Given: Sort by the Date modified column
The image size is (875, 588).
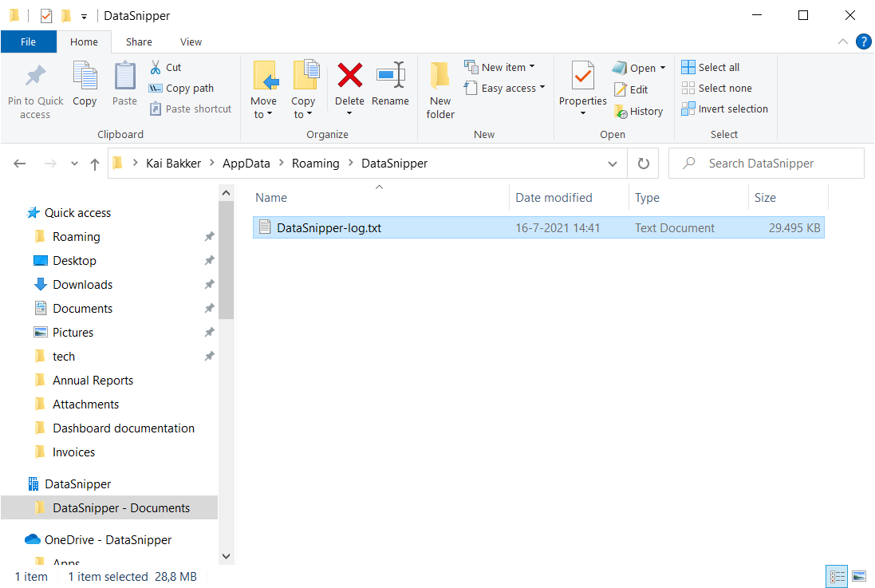Looking at the screenshot, I should 570,198.
